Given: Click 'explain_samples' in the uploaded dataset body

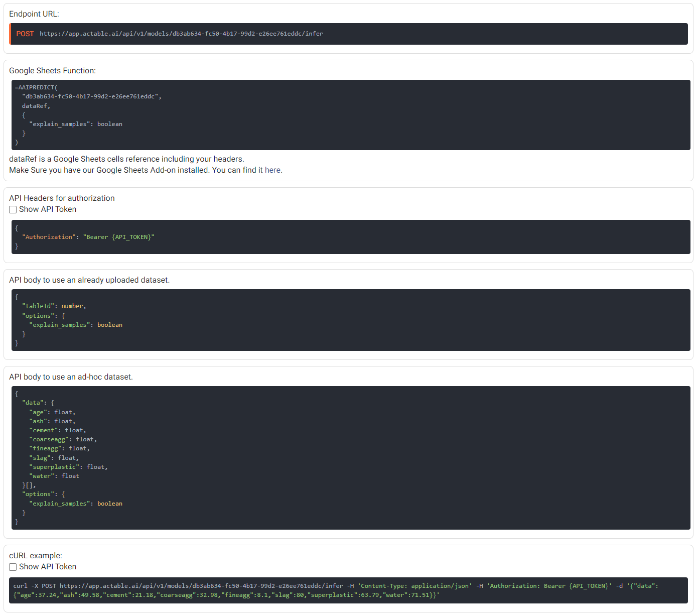Looking at the screenshot, I should tap(59, 325).
